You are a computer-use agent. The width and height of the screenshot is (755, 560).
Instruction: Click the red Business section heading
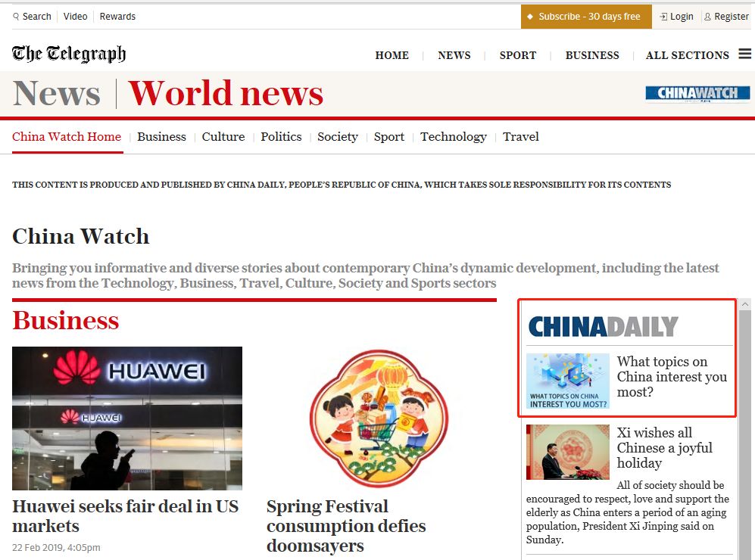pyautogui.click(x=65, y=320)
